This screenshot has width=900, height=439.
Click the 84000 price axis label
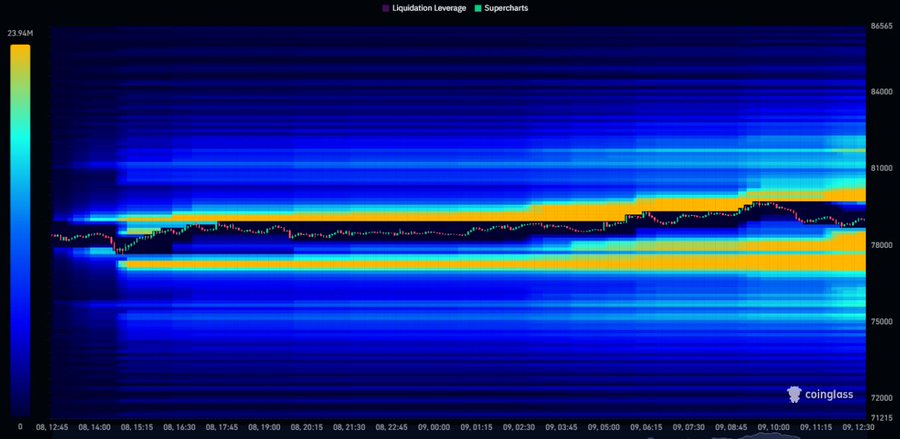click(x=881, y=92)
